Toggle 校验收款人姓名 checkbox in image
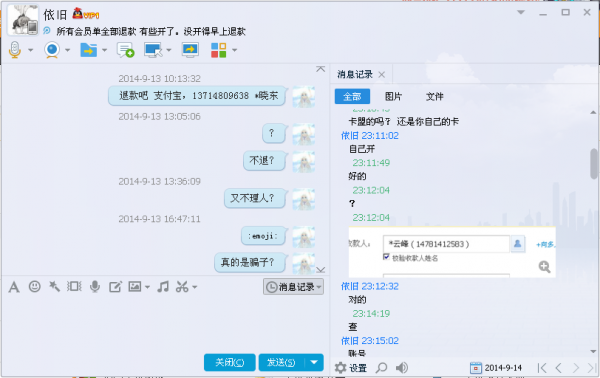600x378 pixels. pyautogui.click(x=386, y=257)
